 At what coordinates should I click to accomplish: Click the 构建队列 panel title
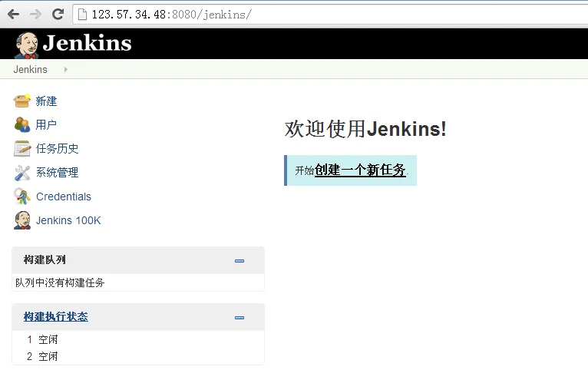pos(45,259)
